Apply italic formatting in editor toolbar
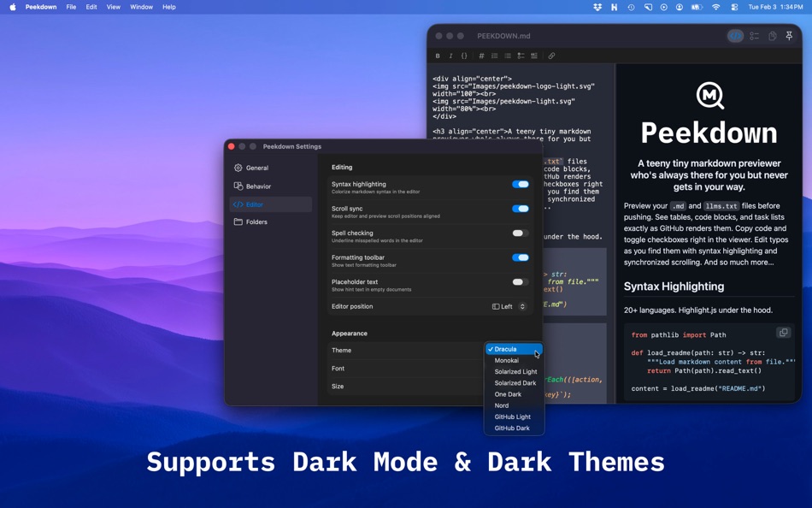The height and width of the screenshot is (508, 812). pos(450,56)
